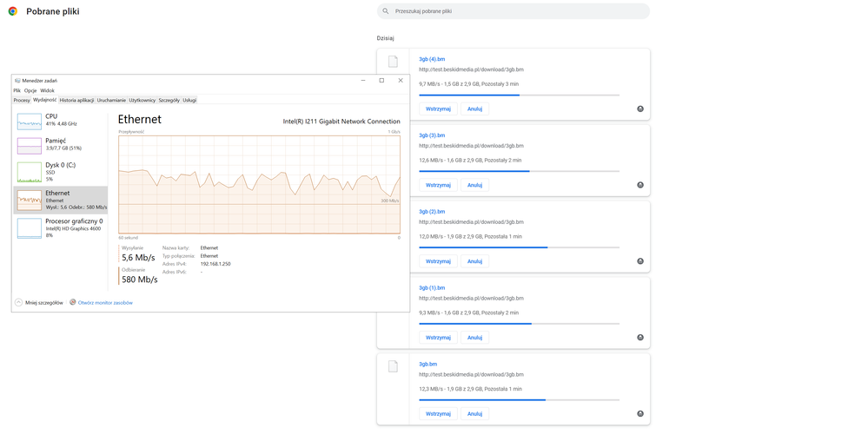Image resolution: width=868 pixels, height=441 pixels.
Task: Click the file icon of the 3gb.bm download
Action: [x=393, y=366]
